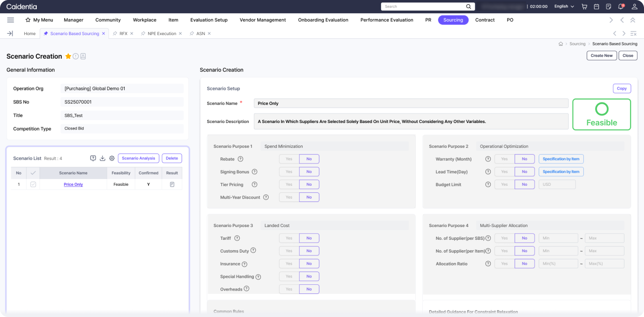Click the favorite star beside Scenario Creation
This screenshot has width=644, height=317.
(x=68, y=56)
